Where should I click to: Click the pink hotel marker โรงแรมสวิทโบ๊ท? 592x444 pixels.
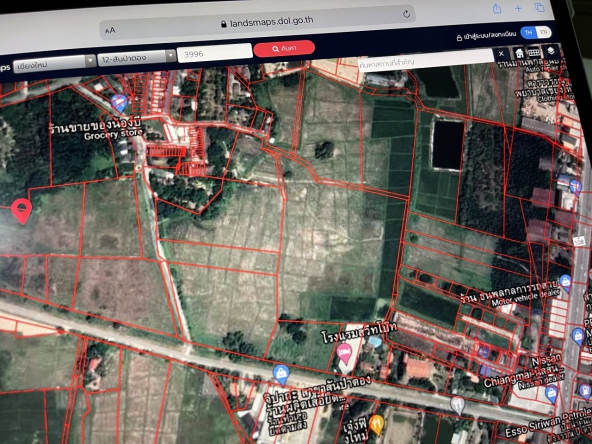pyautogui.click(x=344, y=354)
